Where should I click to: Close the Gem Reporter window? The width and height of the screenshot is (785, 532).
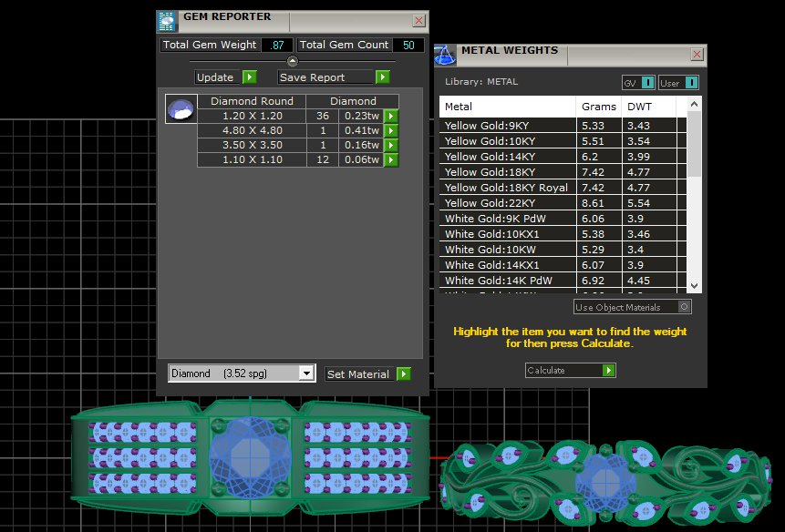(419, 21)
